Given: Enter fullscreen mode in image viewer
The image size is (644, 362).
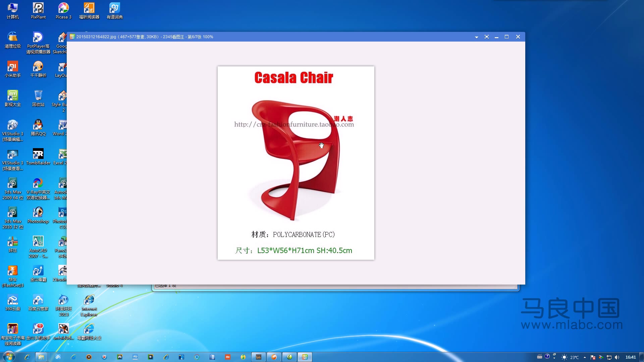Looking at the screenshot, I should 486,37.
